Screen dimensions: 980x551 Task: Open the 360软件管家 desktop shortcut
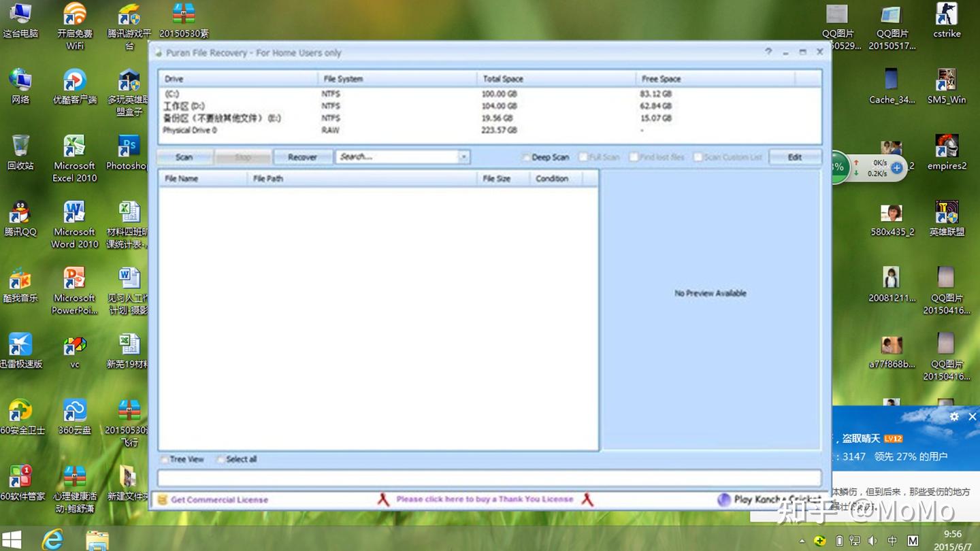(x=20, y=482)
